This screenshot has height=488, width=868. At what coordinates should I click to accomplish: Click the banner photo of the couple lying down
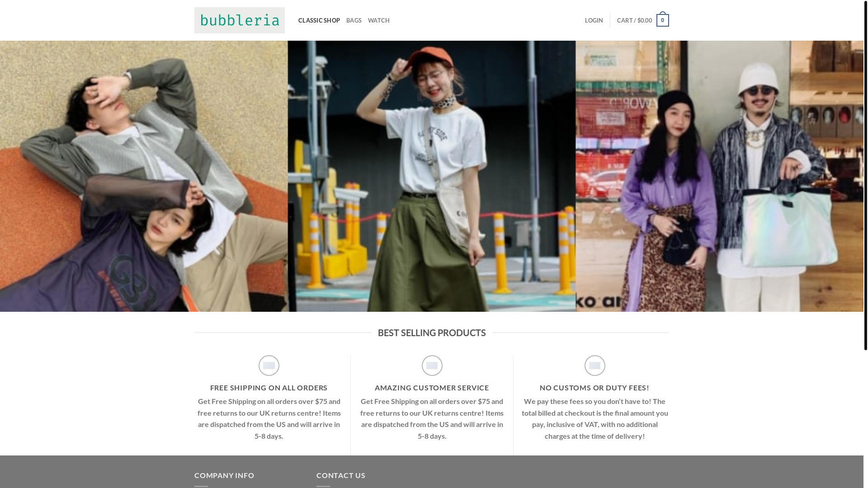click(x=144, y=176)
